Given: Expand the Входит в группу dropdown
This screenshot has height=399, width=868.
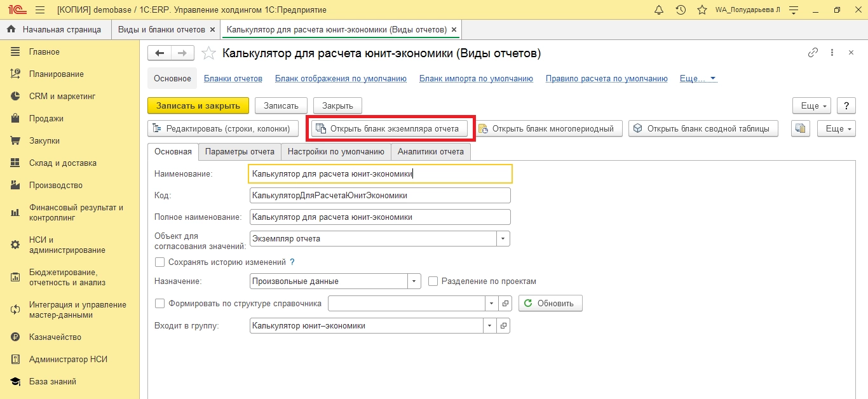Looking at the screenshot, I should tap(490, 326).
